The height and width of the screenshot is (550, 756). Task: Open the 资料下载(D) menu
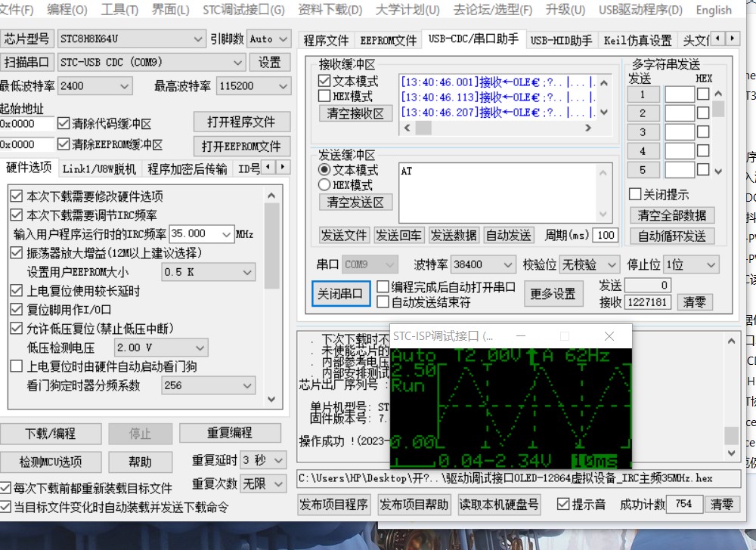click(330, 10)
